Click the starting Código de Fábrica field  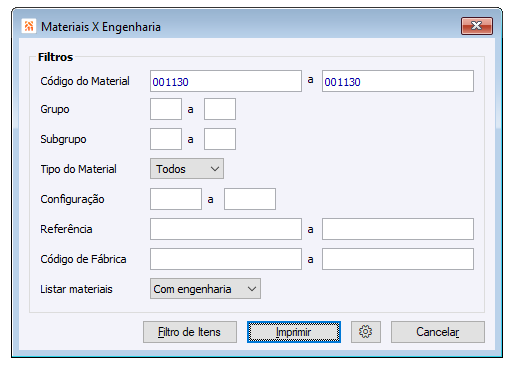pyautogui.click(x=226, y=259)
